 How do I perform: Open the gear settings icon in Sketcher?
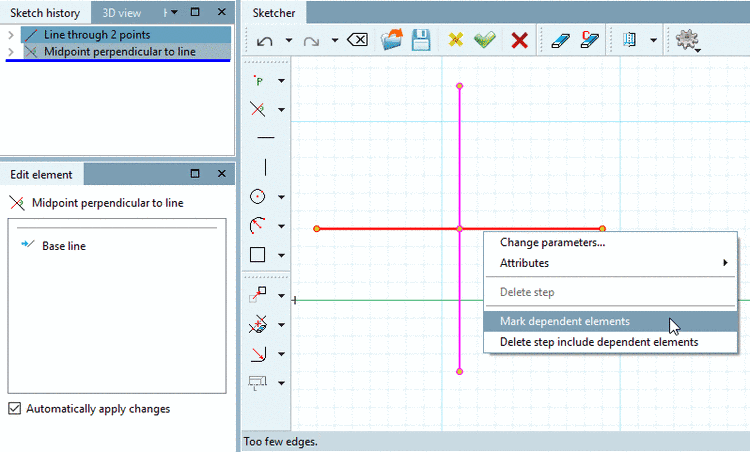pos(687,40)
